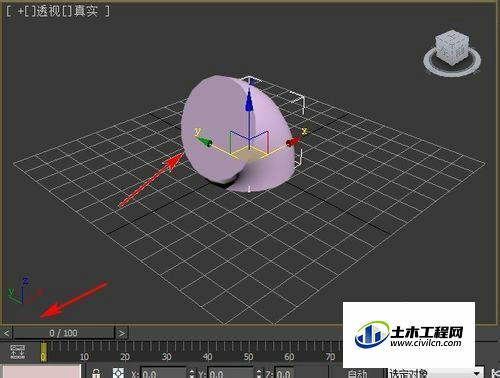Screen dimensions: 500x378
Task: Click the green Y axis gizmo arrow
Action: coord(204,142)
